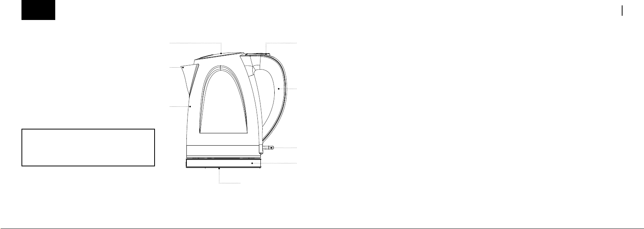This screenshot has height=229, width=644.
Task: Click the power base beneath the kettle
Action: tap(223, 163)
